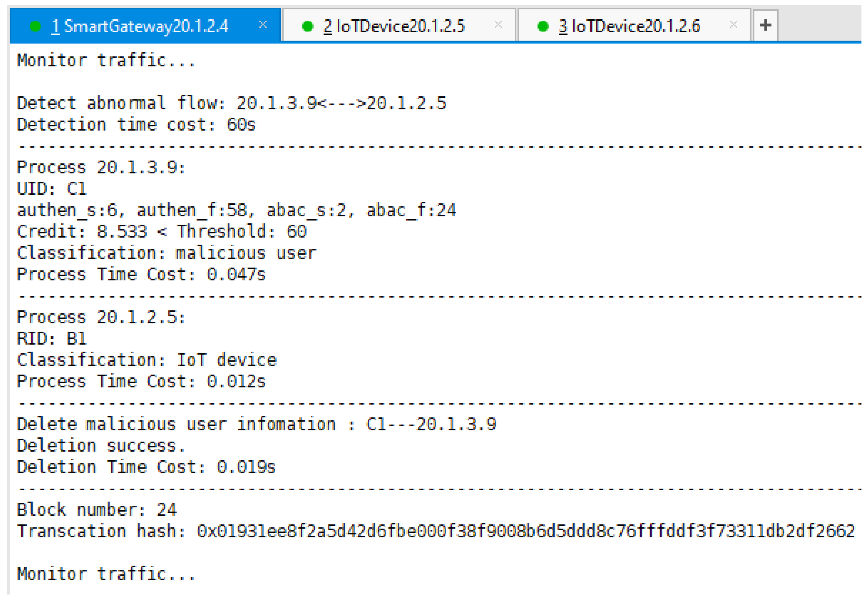Viewport: 868px width, 600px height.
Task: Click the 'UID: C1' terminal line
Action: coord(52,188)
